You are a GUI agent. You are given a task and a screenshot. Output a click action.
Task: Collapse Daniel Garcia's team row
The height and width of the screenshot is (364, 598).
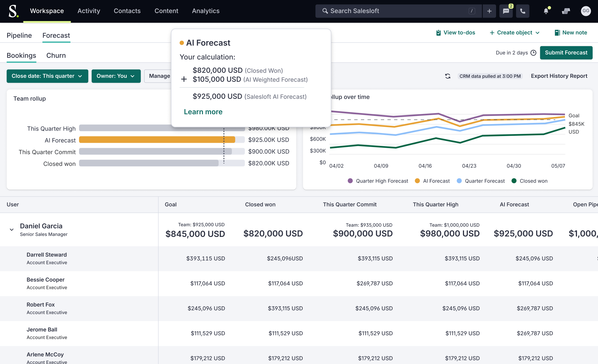(11, 230)
